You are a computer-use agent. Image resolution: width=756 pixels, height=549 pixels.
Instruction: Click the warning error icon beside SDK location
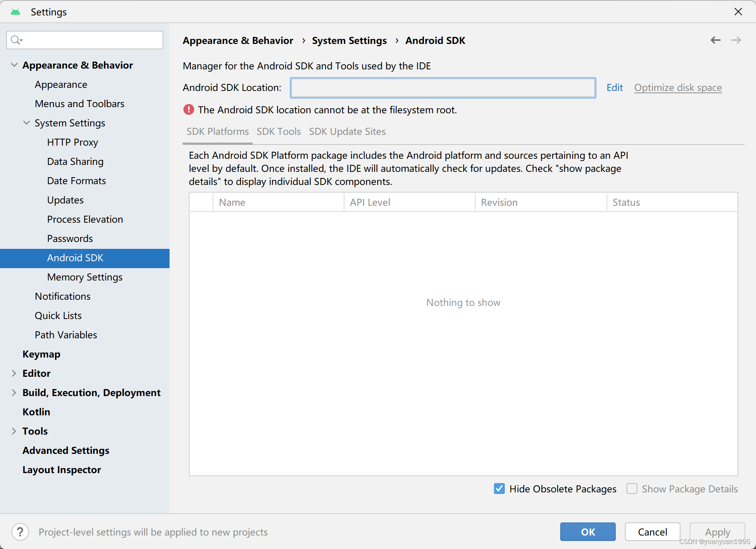point(188,110)
